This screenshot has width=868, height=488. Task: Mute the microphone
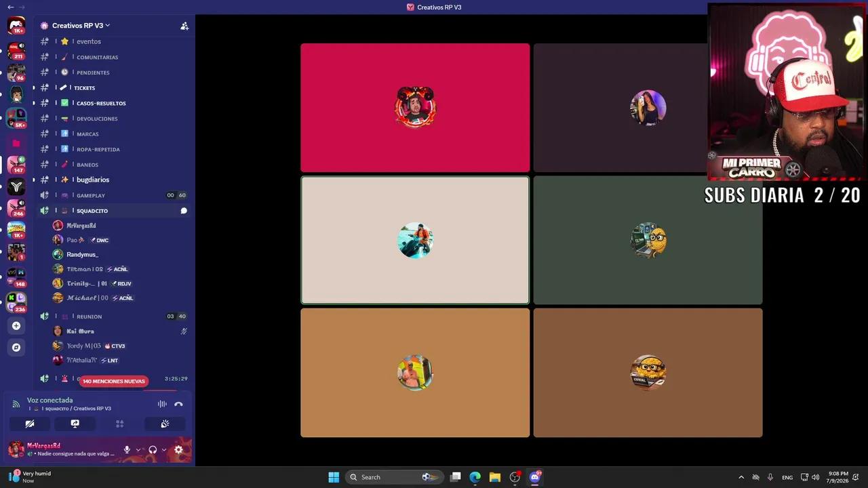coord(127,449)
